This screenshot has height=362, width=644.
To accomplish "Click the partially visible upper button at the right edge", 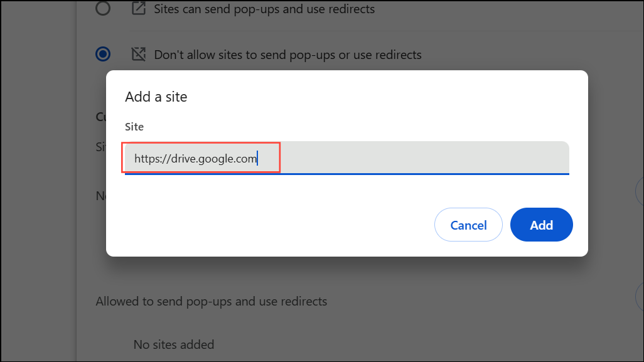I will tap(640, 191).
